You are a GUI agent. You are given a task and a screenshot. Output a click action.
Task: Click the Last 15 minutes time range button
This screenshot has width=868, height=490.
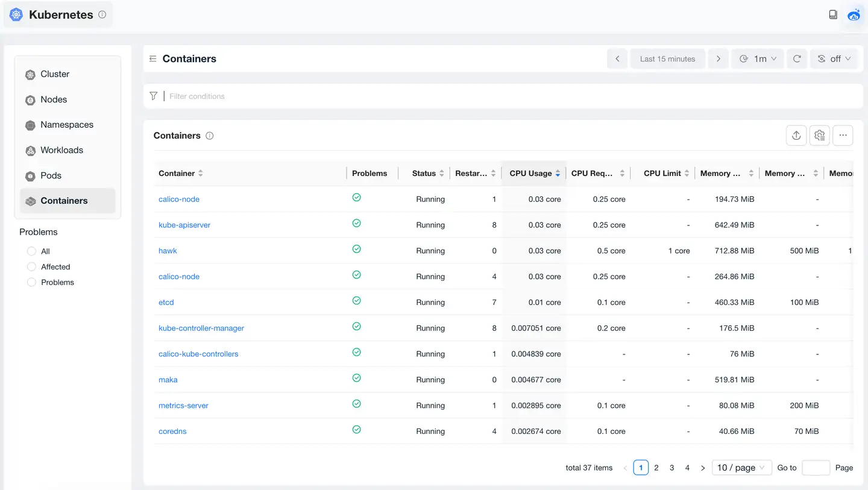[x=667, y=59]
